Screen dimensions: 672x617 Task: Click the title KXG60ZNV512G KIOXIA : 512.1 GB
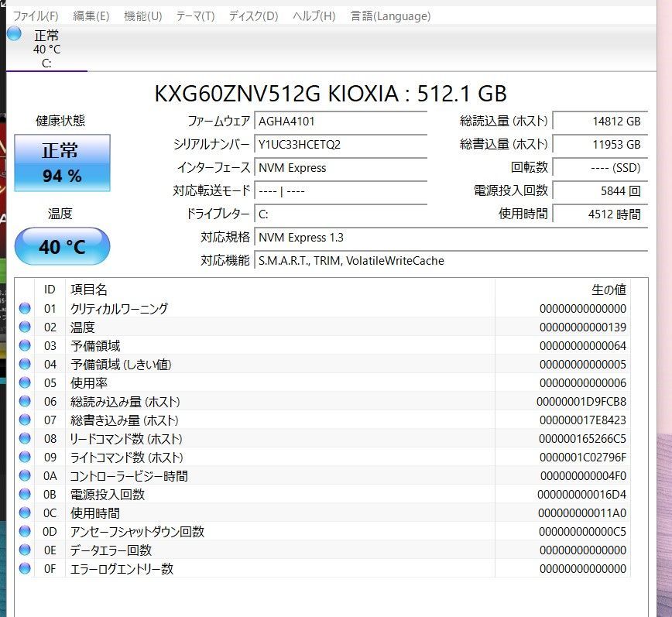tap(331, 94)
